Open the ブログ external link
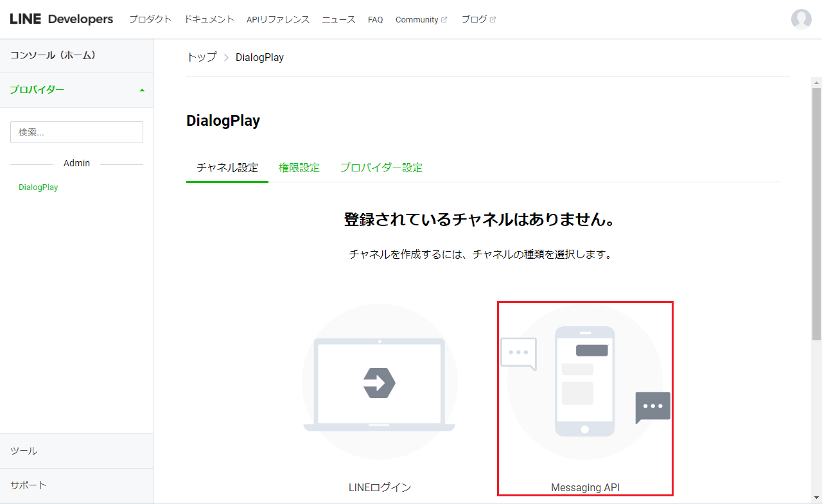 478,19
